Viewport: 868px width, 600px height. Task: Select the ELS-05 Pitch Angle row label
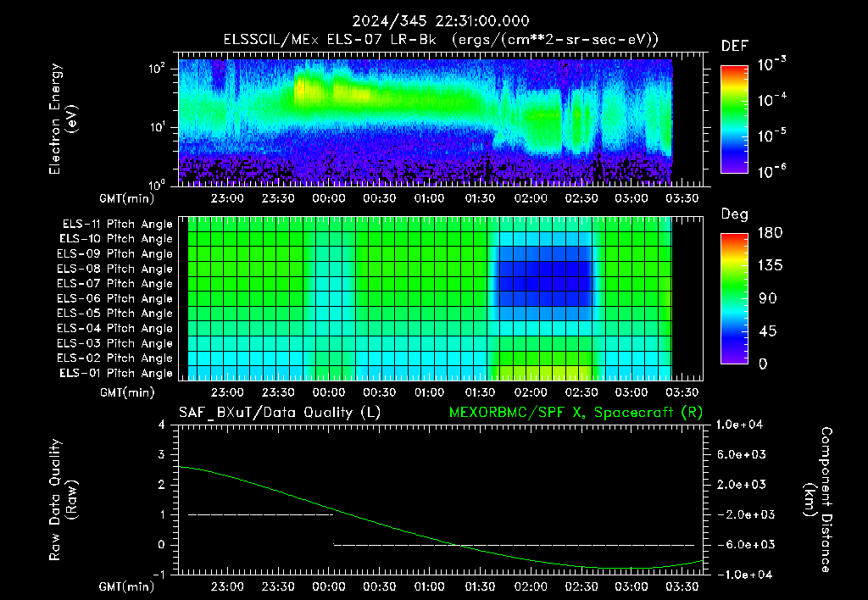pyautogui.click(x=115, y=314)
